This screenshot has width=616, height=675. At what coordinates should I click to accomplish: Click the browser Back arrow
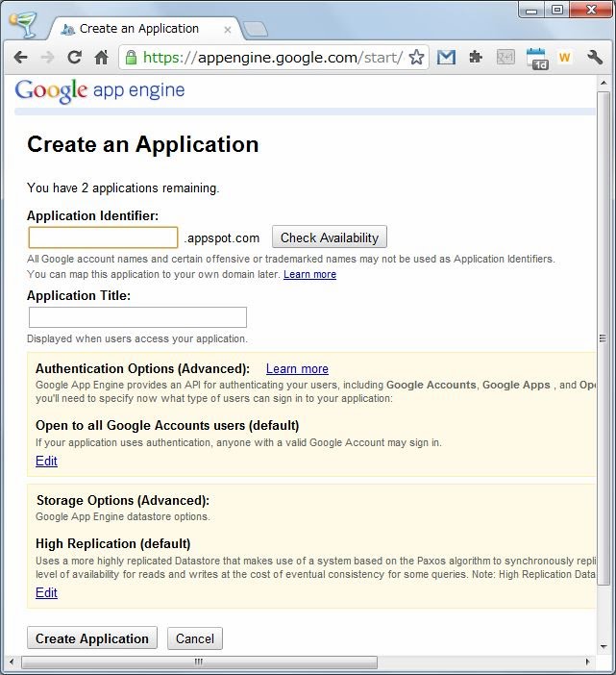pyautogui.click(x=20, y=58)
